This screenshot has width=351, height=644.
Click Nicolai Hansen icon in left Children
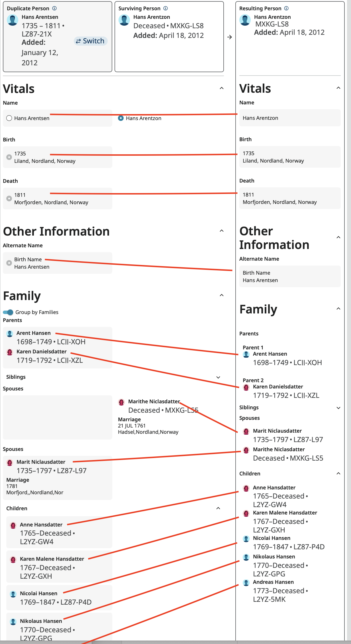click(13, 594)
